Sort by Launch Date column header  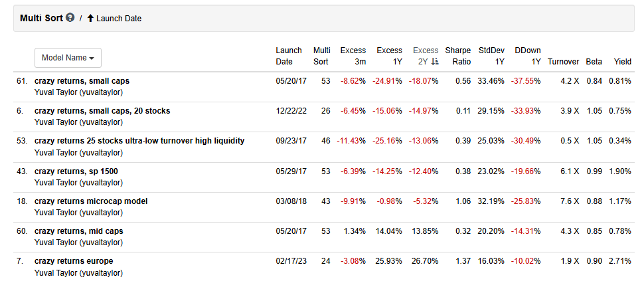pyautogui.click(x=288, y=56)
